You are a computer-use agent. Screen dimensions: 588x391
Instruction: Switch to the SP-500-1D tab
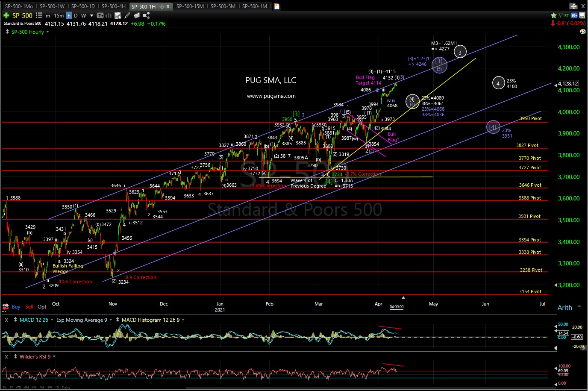(83, 6)
